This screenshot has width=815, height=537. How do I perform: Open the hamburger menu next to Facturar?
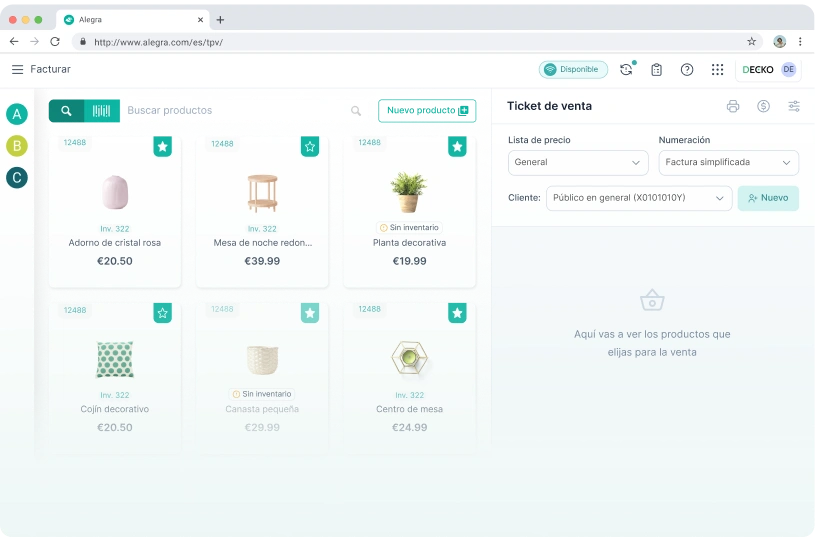coord(17,69)
